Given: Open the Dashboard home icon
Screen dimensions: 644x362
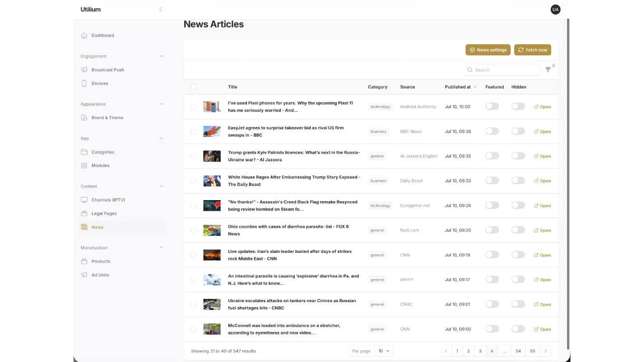Looking at the screenshot, I should (84, 35).
